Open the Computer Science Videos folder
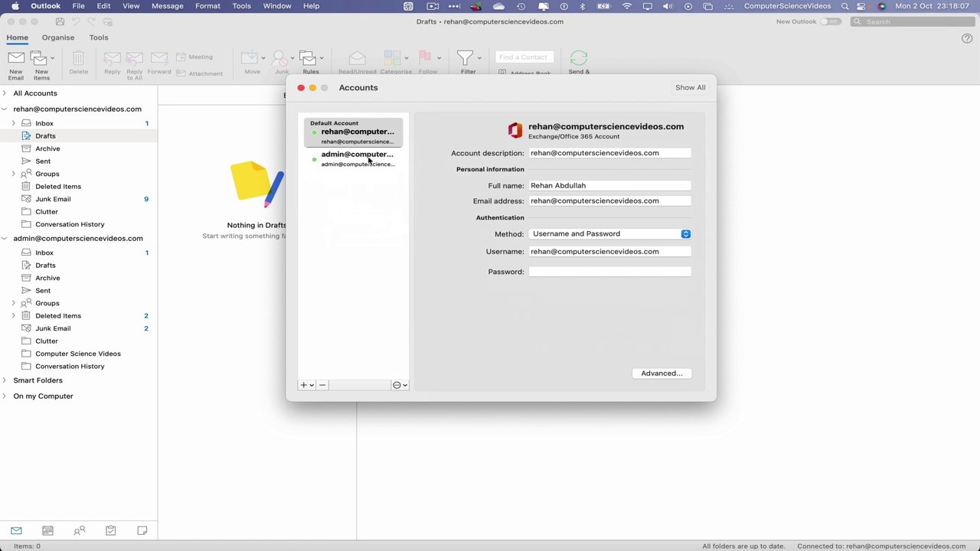 click(79, 354)
